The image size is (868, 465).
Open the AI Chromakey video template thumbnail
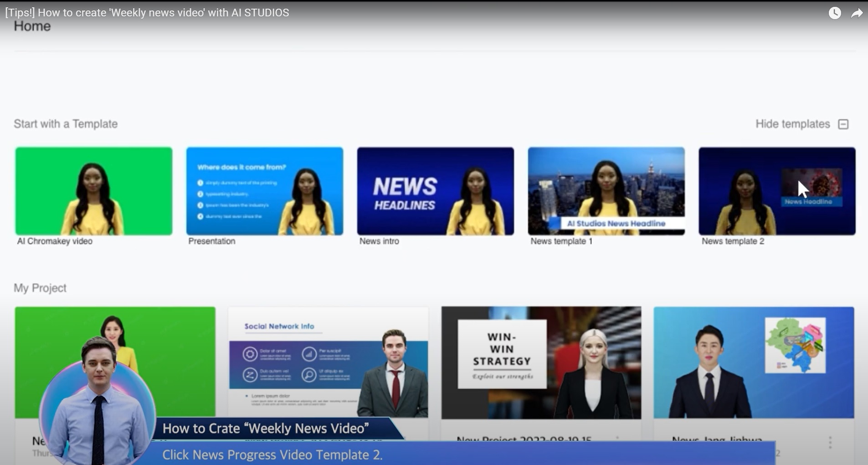pyautogui.click(x=94, y=191)
